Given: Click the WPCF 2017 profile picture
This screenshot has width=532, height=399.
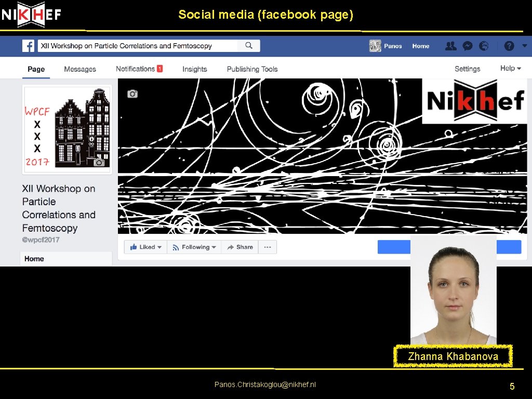Looking at the screenshot, I should 67,129.
